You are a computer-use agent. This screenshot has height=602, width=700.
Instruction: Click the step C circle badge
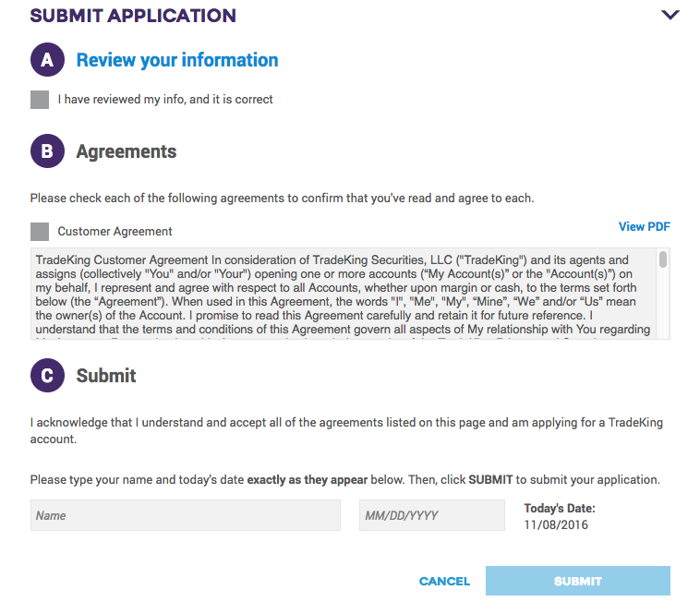point(47,376)
